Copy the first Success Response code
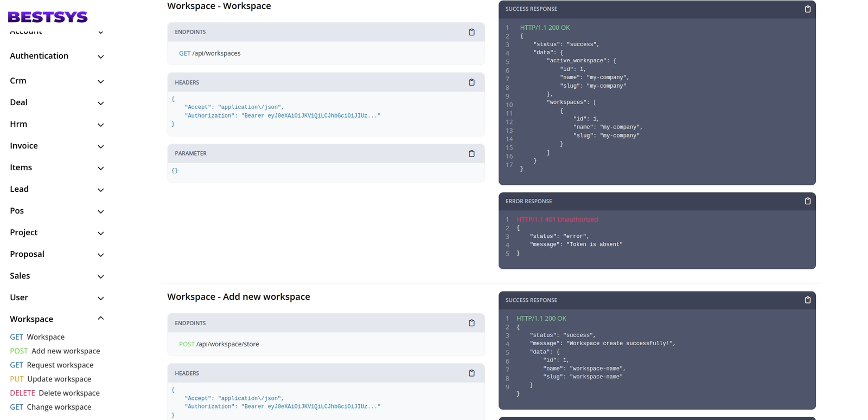Image resolution: width=868 pixels, height=420 pixels. click(807, 9)
